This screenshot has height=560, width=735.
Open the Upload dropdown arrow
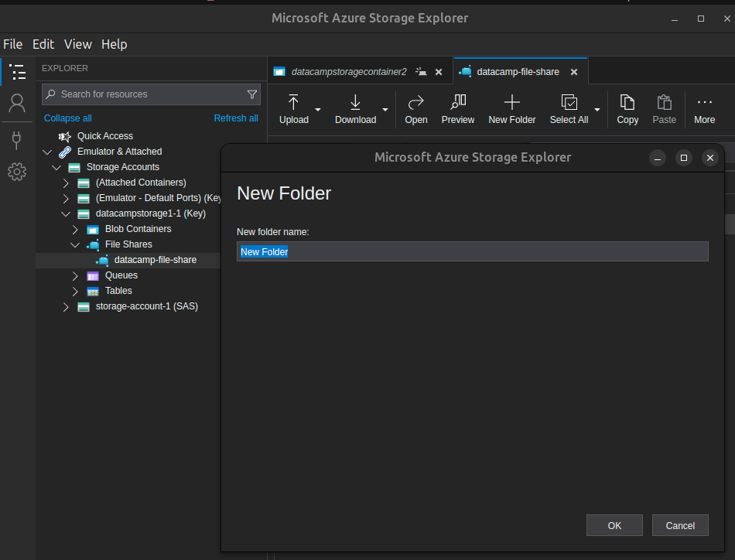click(318, 109)
